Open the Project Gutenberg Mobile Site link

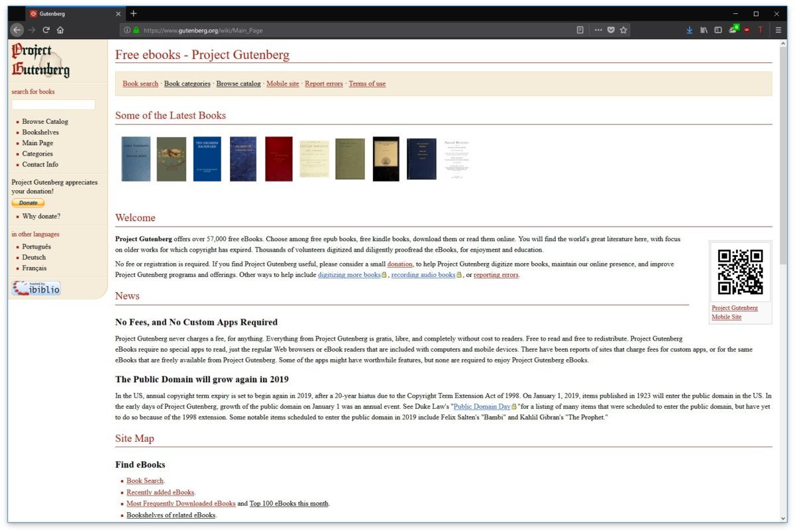click(x=735, y=313)
